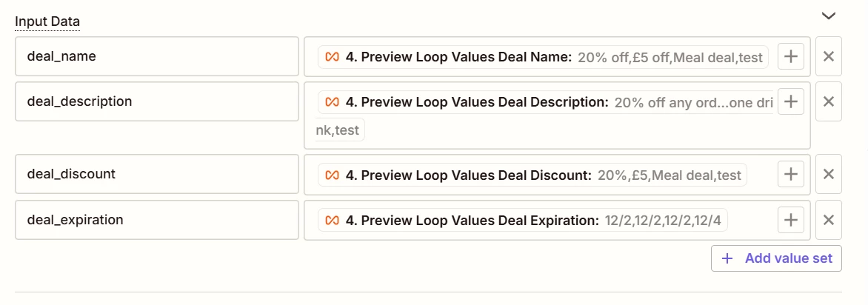Click plus icon beside Deal Discount value
The image size is (868, 305).
tap(790, 175)
